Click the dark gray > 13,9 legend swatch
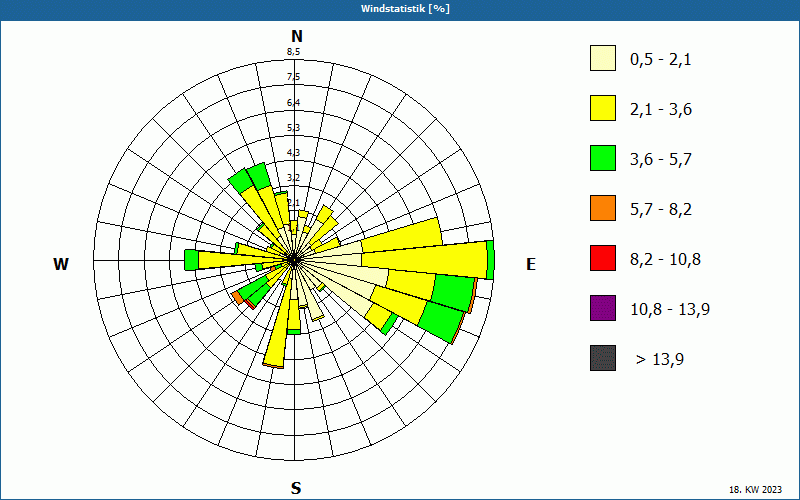800x500 pixels. tap(603, 358)
